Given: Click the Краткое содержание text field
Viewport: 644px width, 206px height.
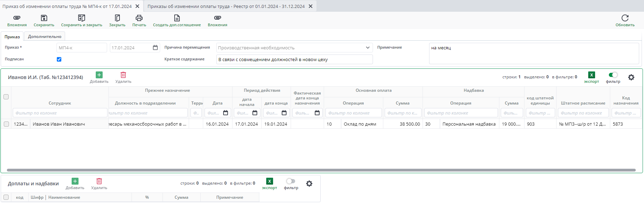Looking at the screenshot, I should coord(294,59).
